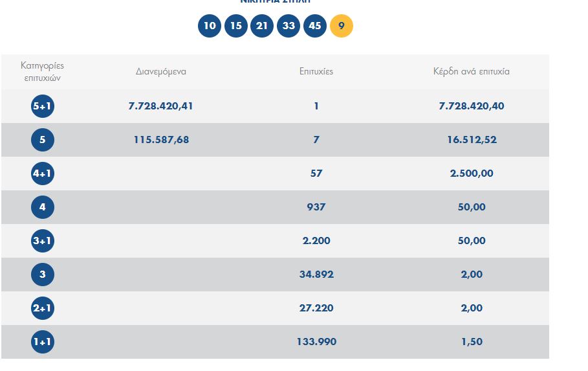Click the success count 34.892
Image resolution: width=588 pixels, height=371 pixels.
point(316,274)
